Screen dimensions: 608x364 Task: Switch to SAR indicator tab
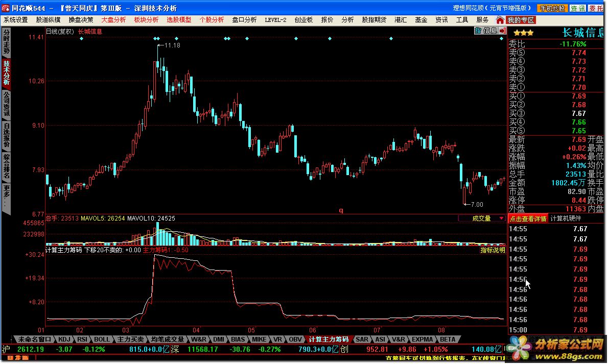click(362, 339)
